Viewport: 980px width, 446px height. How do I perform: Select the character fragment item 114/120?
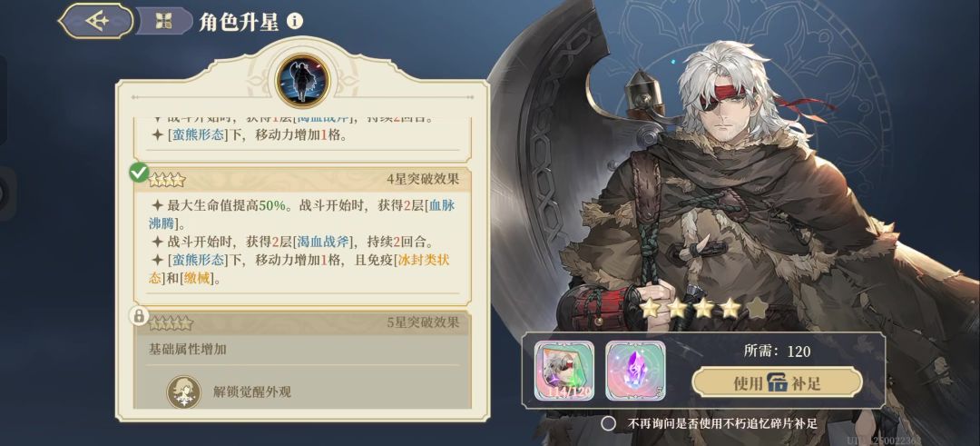(x=564, y=371)
